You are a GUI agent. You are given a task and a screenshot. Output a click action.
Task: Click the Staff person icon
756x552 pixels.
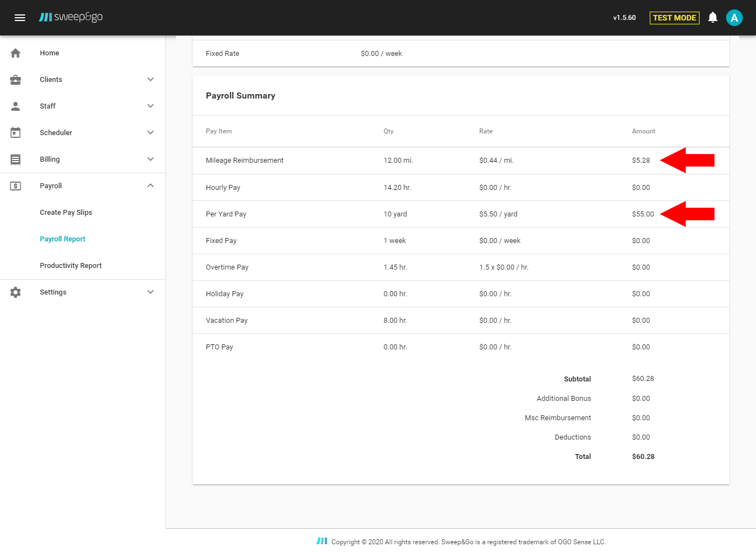coord(15,106)
